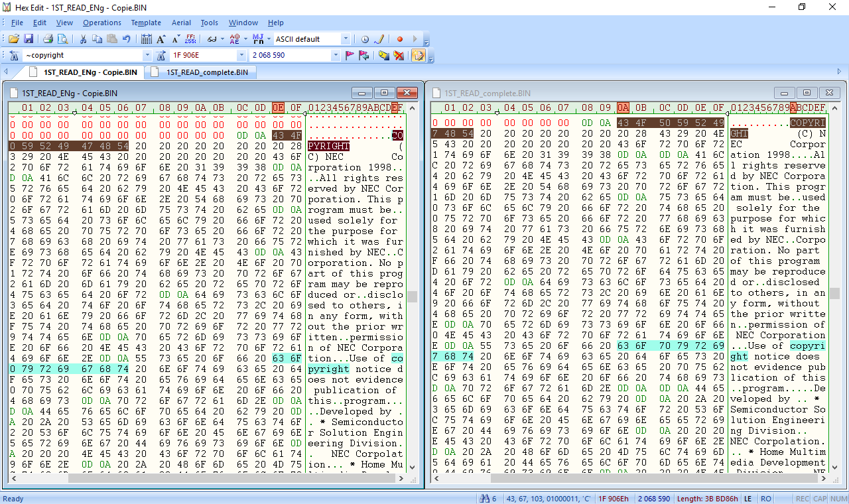The height and width of the screenshot is (504, 849).
Task: Click the '1F 906Eh' status bar address
Action: 614,499
